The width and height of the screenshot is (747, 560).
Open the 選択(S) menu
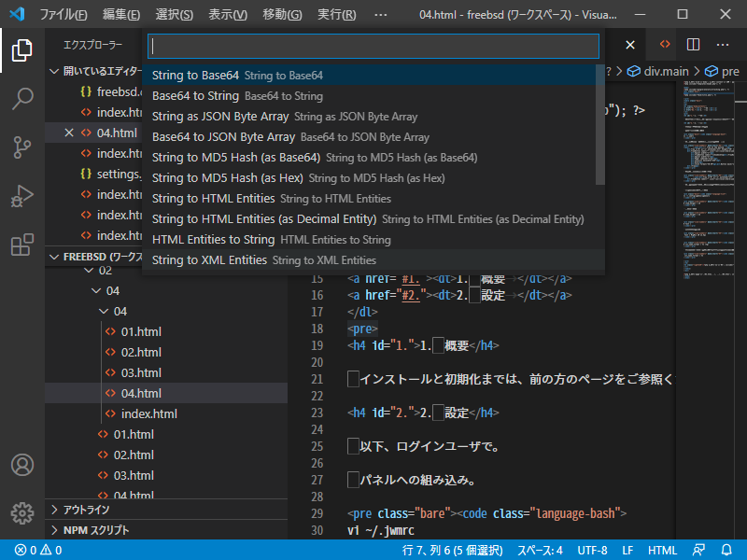pos(174,15)
